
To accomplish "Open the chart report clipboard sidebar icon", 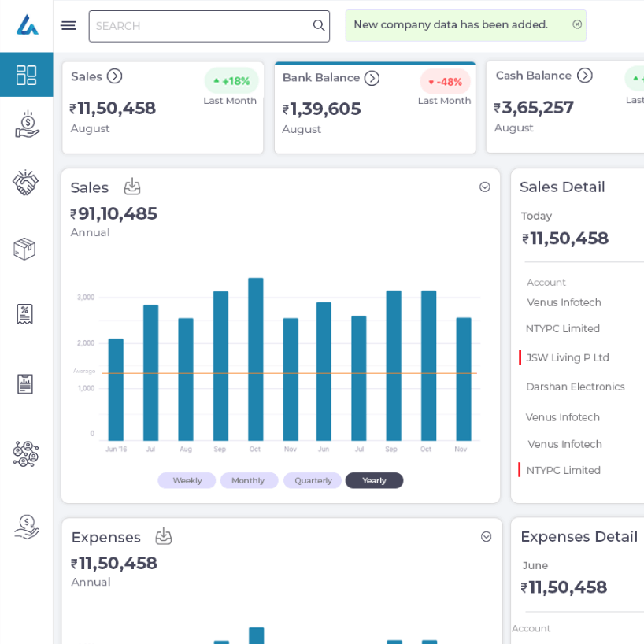I will point(24,384).
